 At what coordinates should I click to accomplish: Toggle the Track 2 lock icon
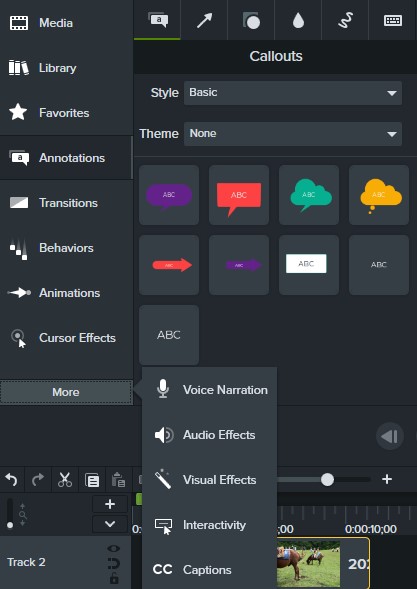(x=114, y=578)
